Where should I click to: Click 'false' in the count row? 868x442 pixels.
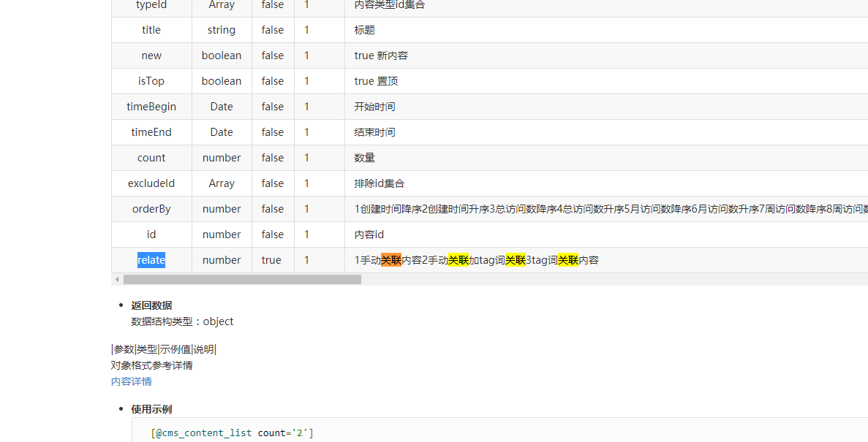[x=272, y=158]
